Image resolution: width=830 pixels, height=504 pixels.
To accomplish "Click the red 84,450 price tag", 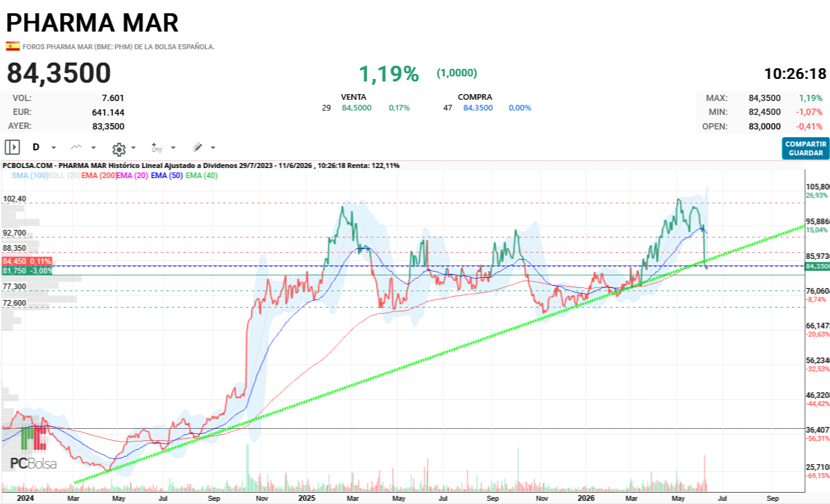I will tap(27, 261).
